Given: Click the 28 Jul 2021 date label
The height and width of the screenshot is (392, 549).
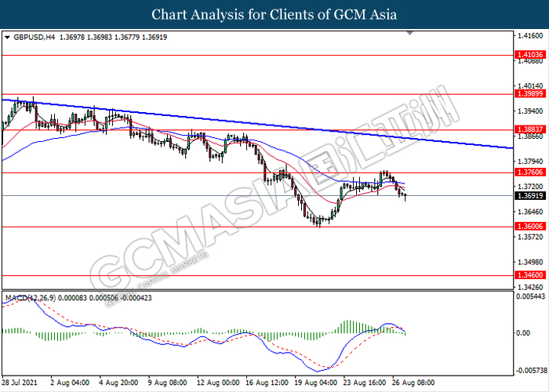Looking at the screenshot, I should pyautogui.click(x=20, y=383).
